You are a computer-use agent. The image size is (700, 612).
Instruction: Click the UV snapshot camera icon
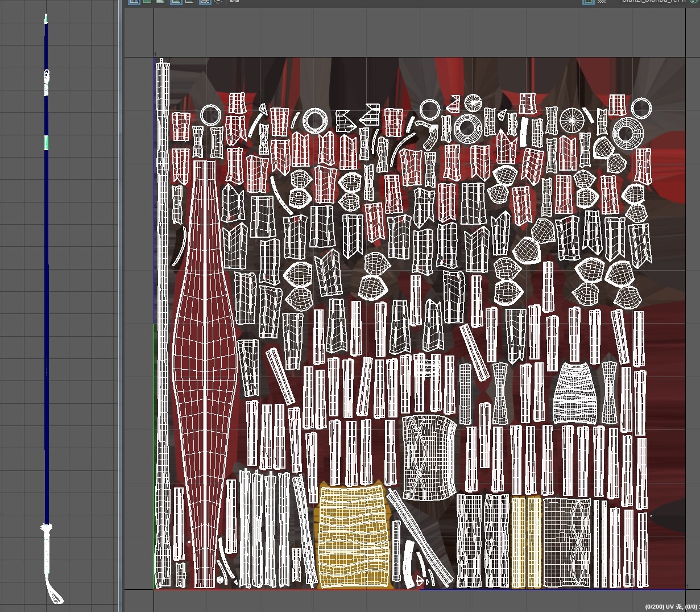234,1
